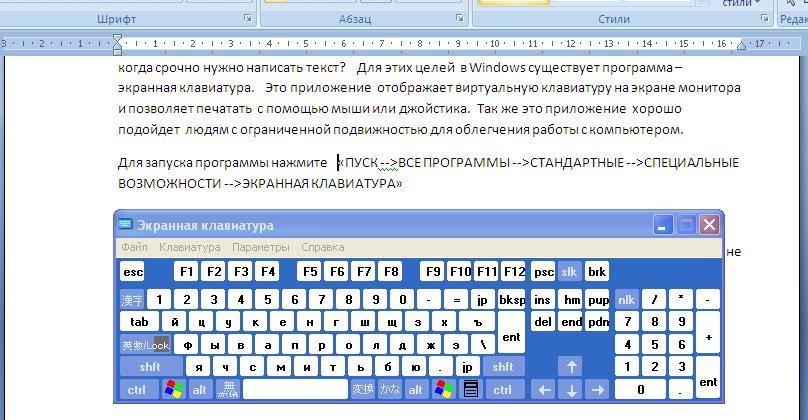Toggle the left ctrl key

[137, 390]
